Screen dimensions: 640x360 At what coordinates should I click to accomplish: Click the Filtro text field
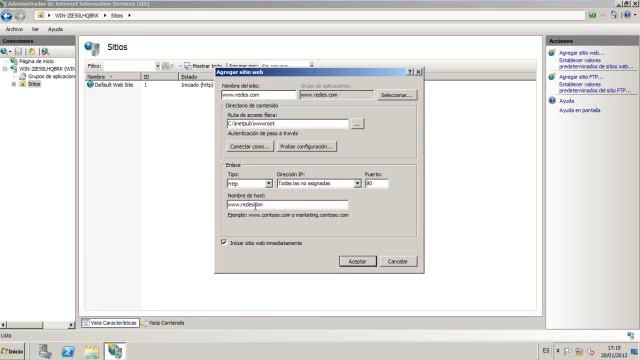(x=129, y=66)
